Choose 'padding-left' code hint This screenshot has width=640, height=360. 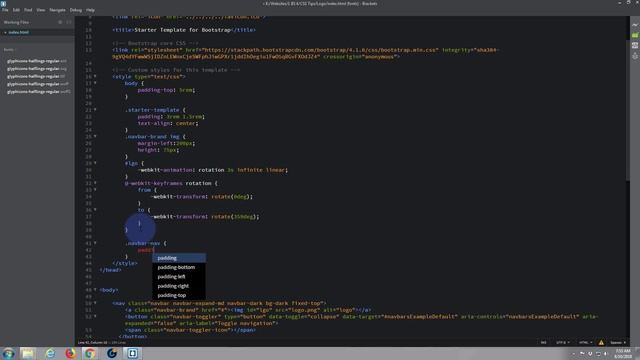[x=179, y=277]
